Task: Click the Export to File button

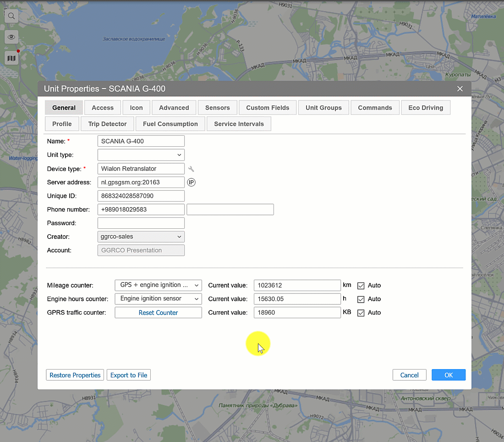Action: pyautogui.click(x=129, y=375)
